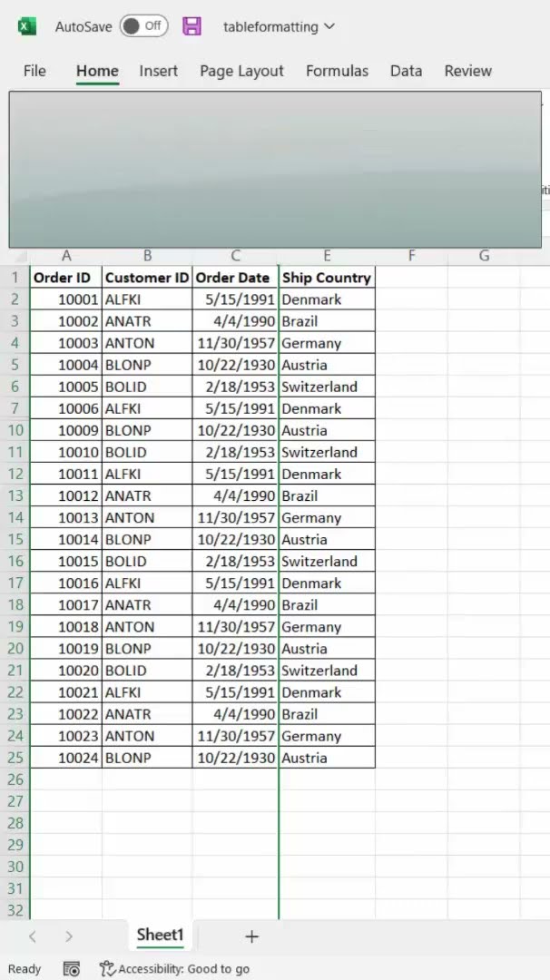Click the Excel application logo icon
The width and height of the screenshot is (550, 980).
[27, 26]
